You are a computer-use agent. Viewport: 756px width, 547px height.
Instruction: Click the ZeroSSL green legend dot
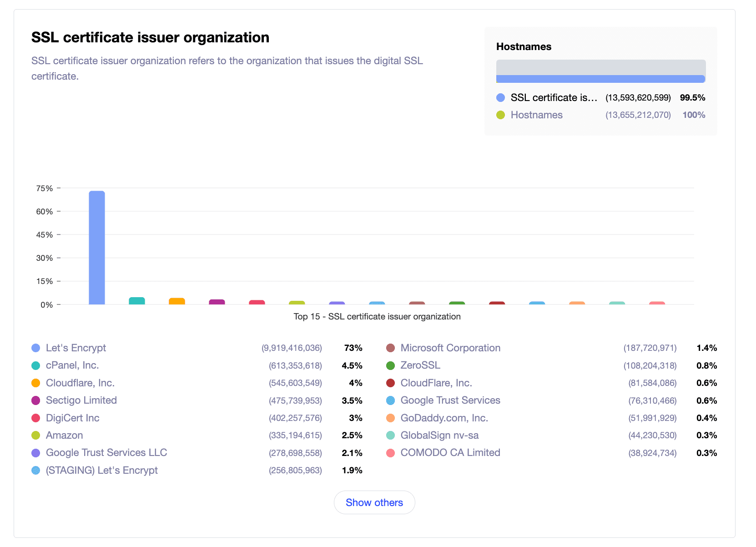coord(390,365)
